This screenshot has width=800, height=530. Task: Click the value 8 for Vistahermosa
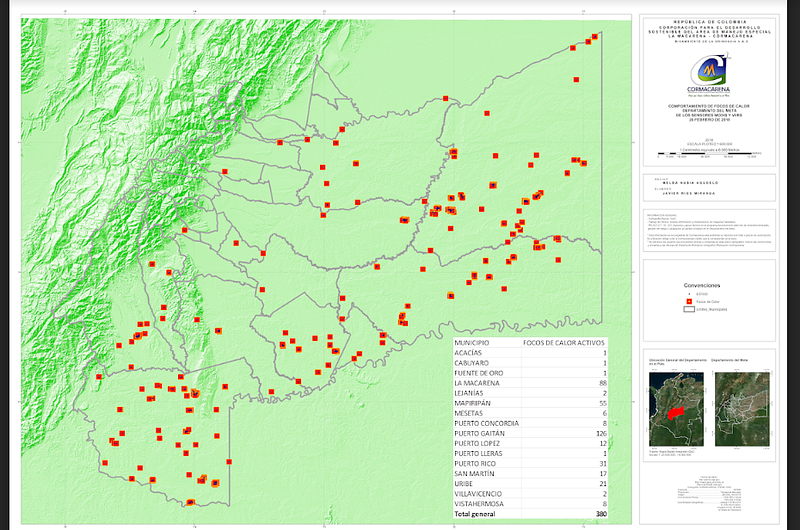pyautogui.click(x=605, y=503)
